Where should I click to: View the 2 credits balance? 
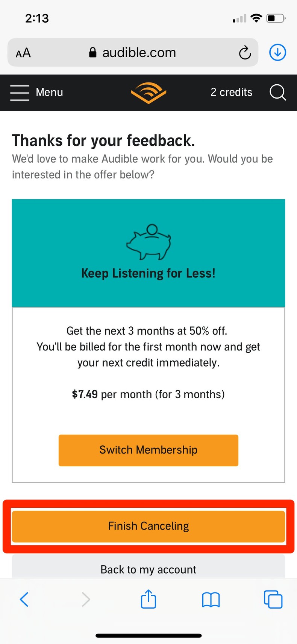[x=231, y=93]
